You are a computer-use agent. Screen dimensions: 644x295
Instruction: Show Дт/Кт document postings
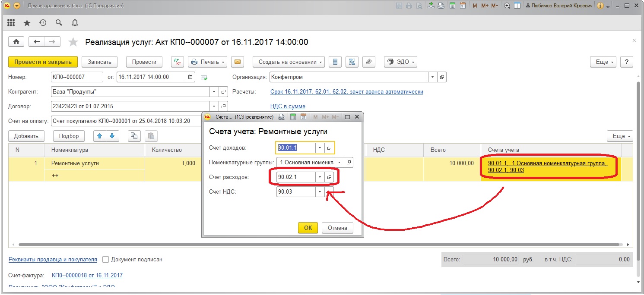[x=178, y=62]
